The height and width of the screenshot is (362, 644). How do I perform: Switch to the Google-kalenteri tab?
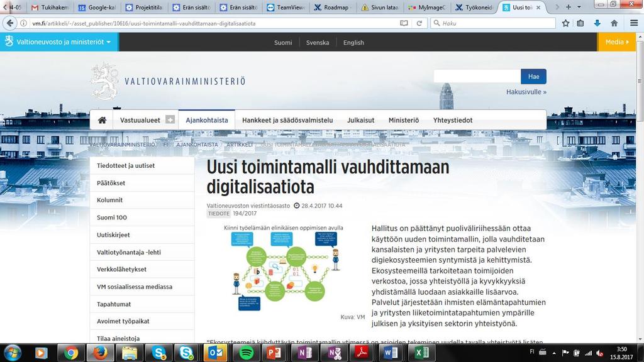click(97, 7)
